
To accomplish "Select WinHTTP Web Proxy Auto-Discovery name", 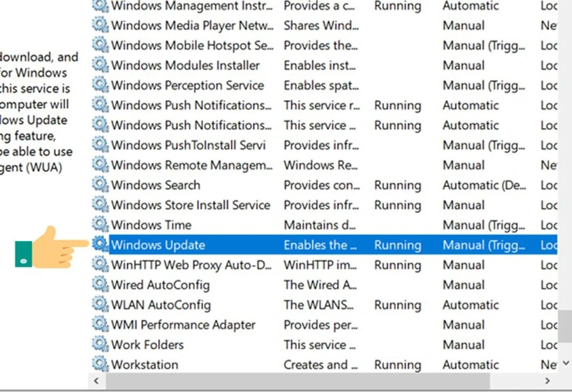I will (191, 265).
